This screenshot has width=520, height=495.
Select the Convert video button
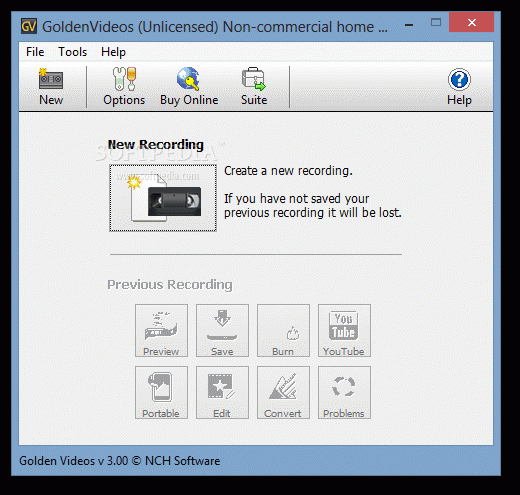pos(283,392)
